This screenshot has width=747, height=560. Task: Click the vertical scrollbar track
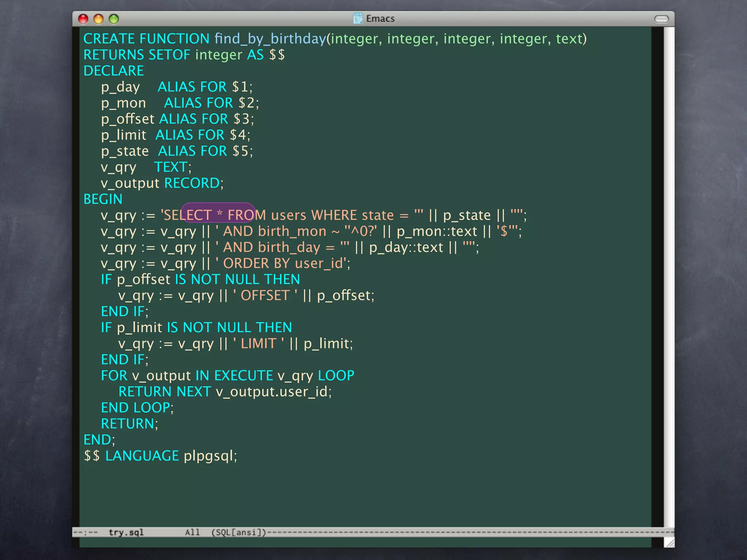(x=669, y=277)
